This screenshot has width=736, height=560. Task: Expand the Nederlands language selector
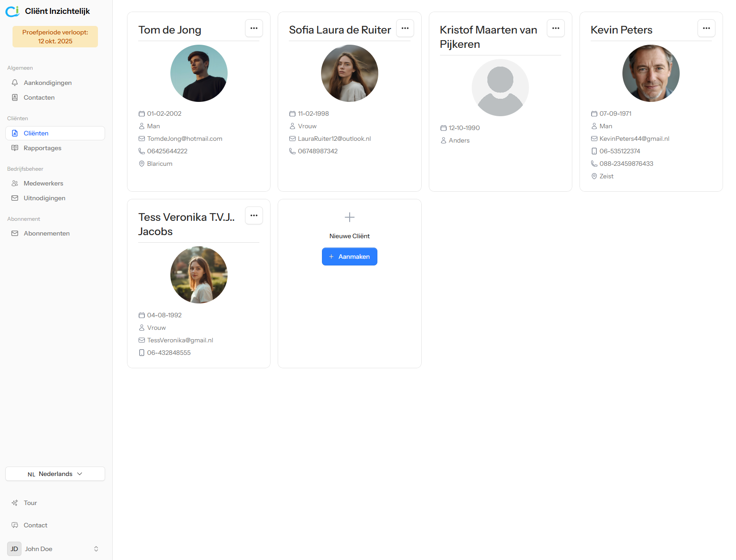pos(55,474)
